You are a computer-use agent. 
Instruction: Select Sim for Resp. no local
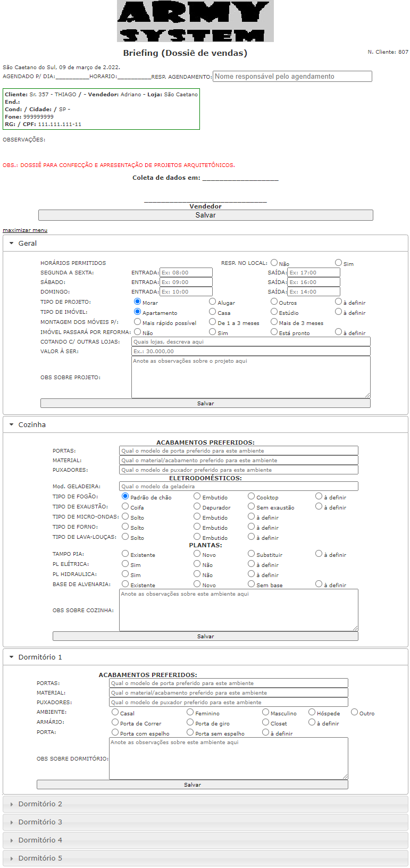tap(338, 262)
